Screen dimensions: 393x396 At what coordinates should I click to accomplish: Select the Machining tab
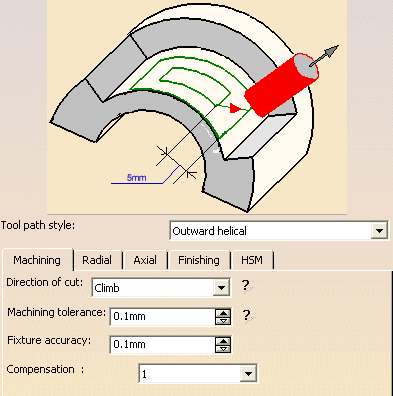pos(37,260)
